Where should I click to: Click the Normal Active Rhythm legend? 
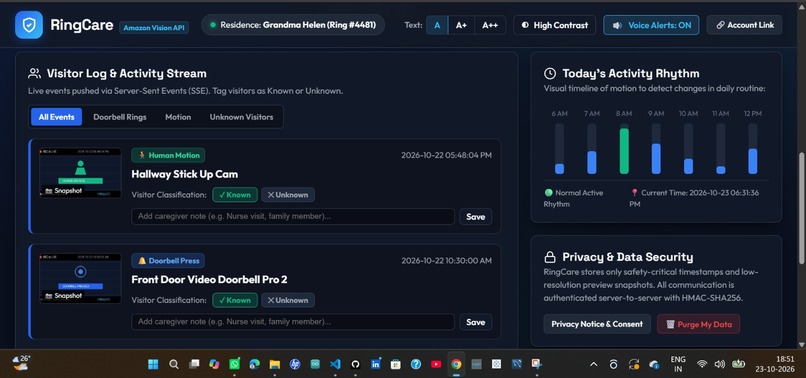tap(574, 198)
